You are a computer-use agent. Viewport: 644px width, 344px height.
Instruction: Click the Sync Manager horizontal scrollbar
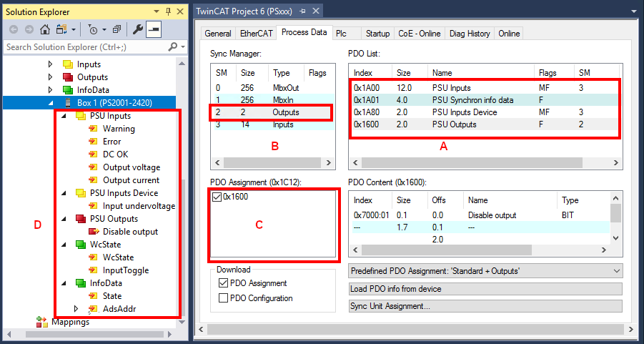[273, 163]
